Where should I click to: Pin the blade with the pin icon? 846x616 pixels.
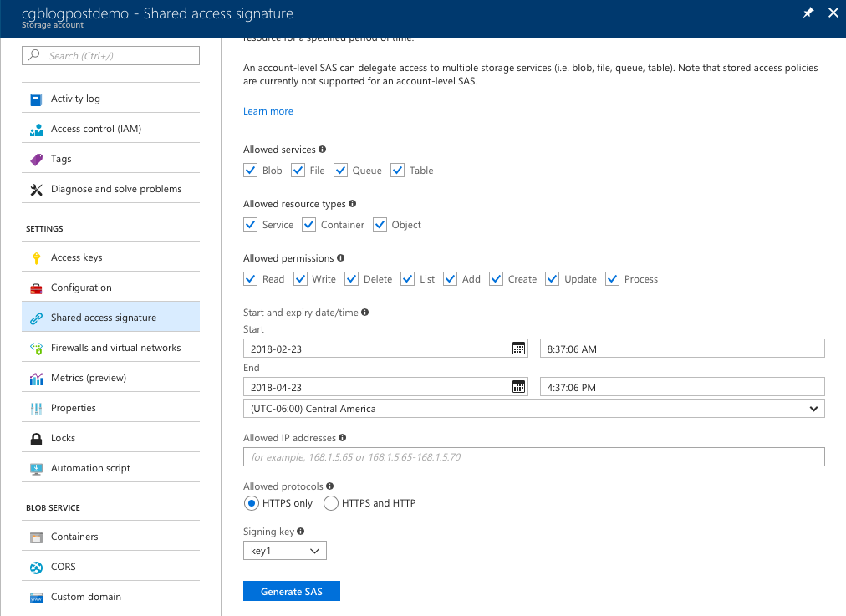tap(808, 13)
